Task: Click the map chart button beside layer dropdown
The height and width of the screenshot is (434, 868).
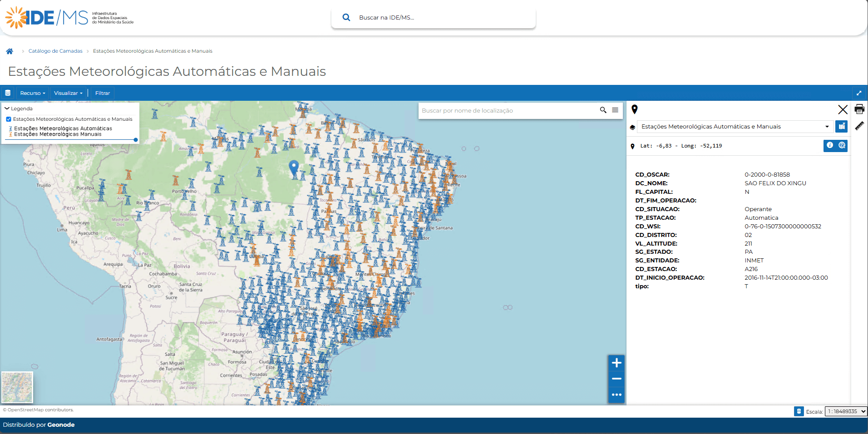Action: (841, 127)
